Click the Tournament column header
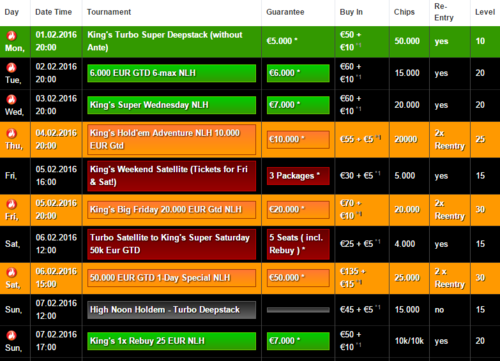500x361 pixels. pyautogui.click(x=109, y=12)
